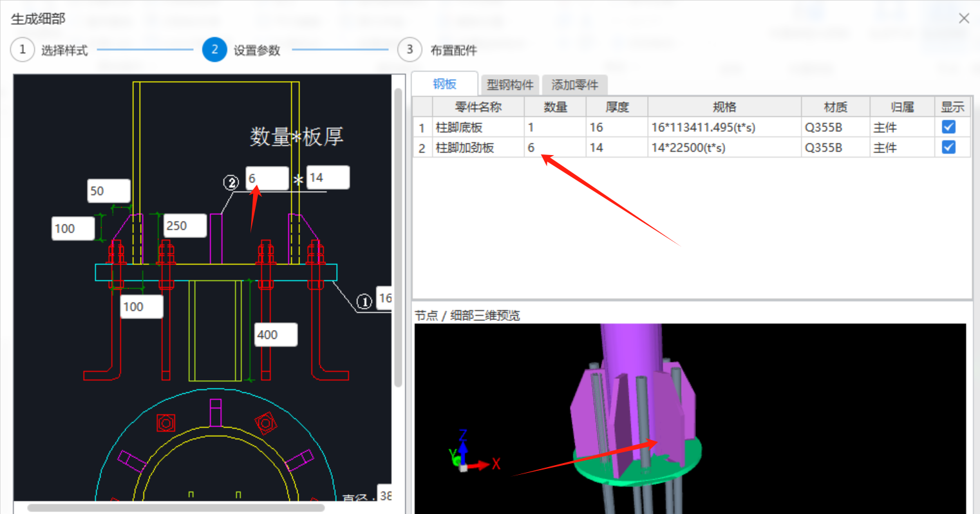
Task: Click row number 1 in parts table
Action: pos(422,127)
